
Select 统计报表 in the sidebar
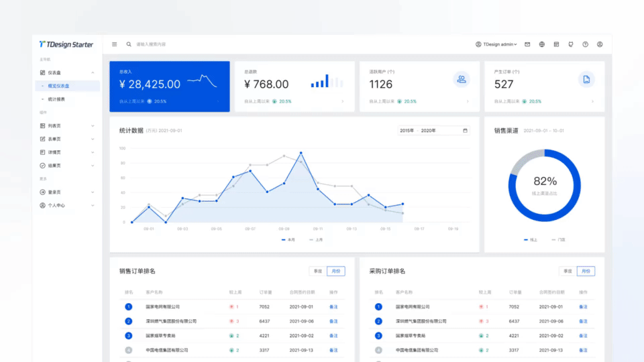click(x=67, y=99)
